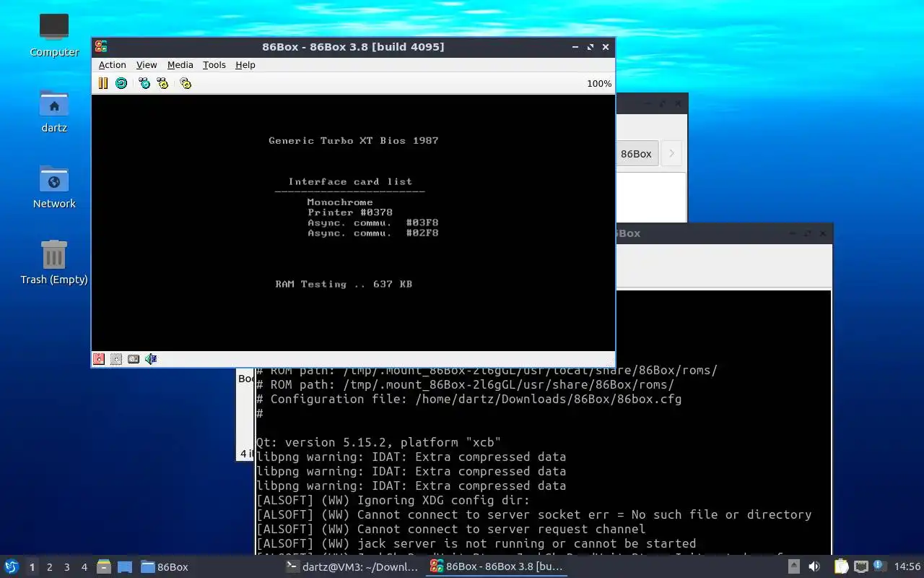This screenshot has height=578, width=924.
Task: Click the greyed-out floppy drive status icon
Action: click(116, 359)
